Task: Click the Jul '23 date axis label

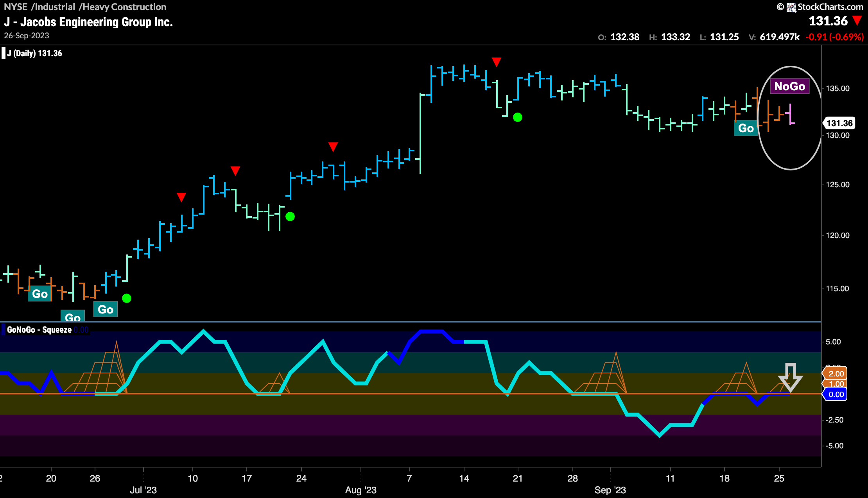Action: click(143, 490)
